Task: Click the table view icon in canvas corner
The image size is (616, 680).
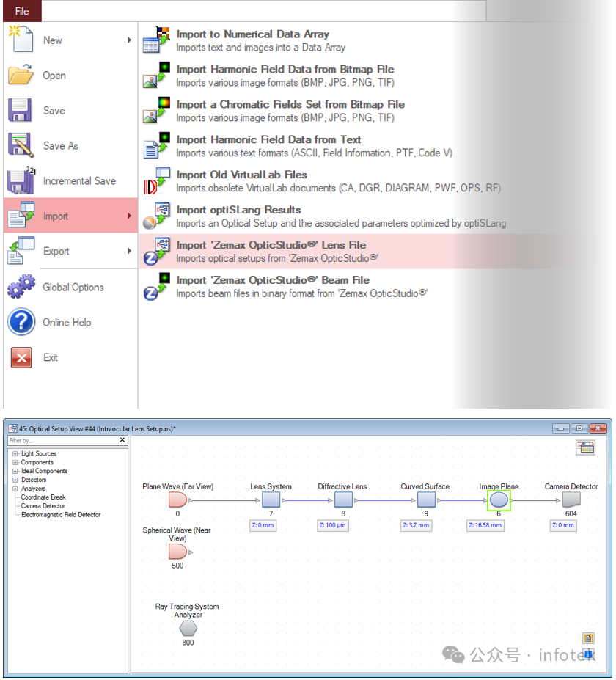Action: 586,447
